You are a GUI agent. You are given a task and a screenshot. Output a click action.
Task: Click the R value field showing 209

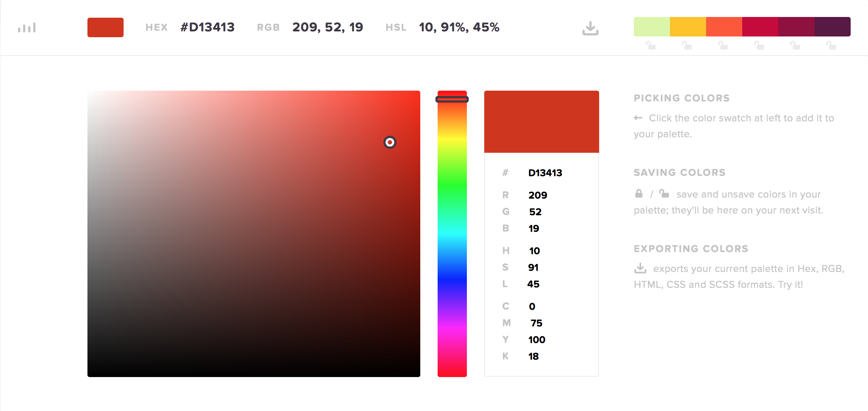(538, 195)
